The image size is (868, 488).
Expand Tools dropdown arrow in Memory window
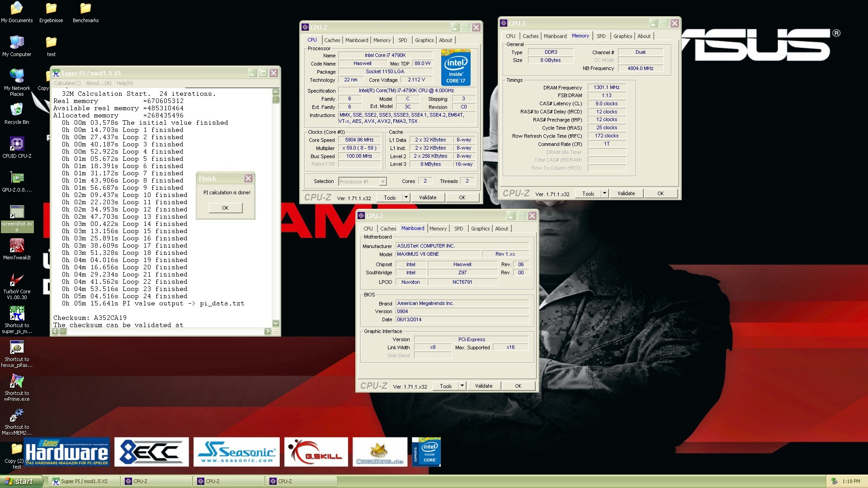pyautogui.click(x=604, y=193)
